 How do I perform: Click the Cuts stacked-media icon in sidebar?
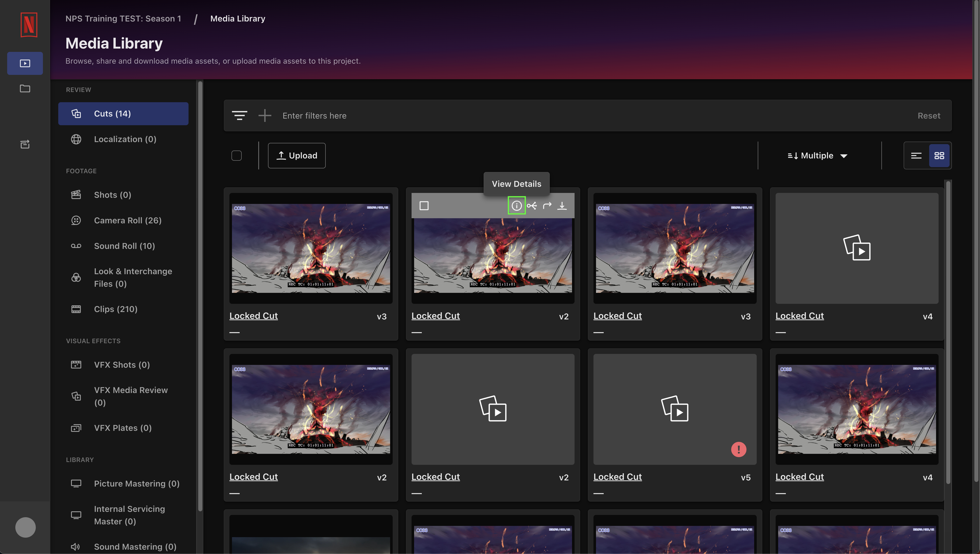pyautogui.click(x=76, y=113)
